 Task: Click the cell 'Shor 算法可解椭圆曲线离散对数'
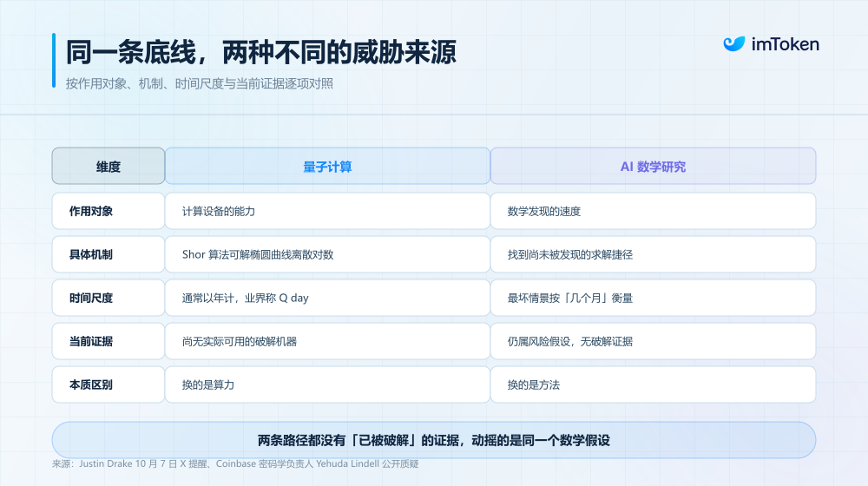[x=327, y=254]
